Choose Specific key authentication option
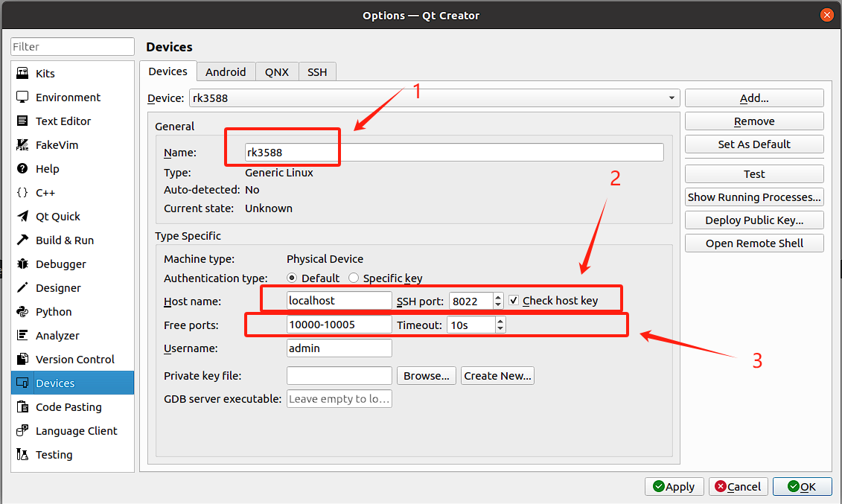 [x=354, y=278]
